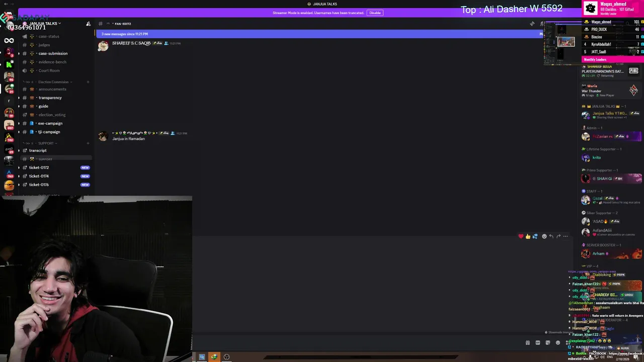Viewport: 644px width, 362px height.
Task: Click member Arham under SERVER BOOSTER
Action: pyautogui.click(x=611, y=254)
